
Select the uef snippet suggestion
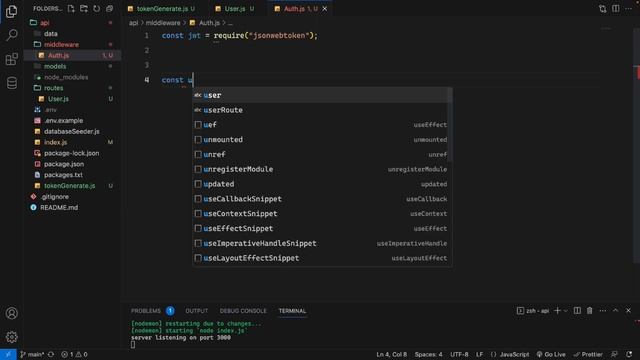[322, 125]
